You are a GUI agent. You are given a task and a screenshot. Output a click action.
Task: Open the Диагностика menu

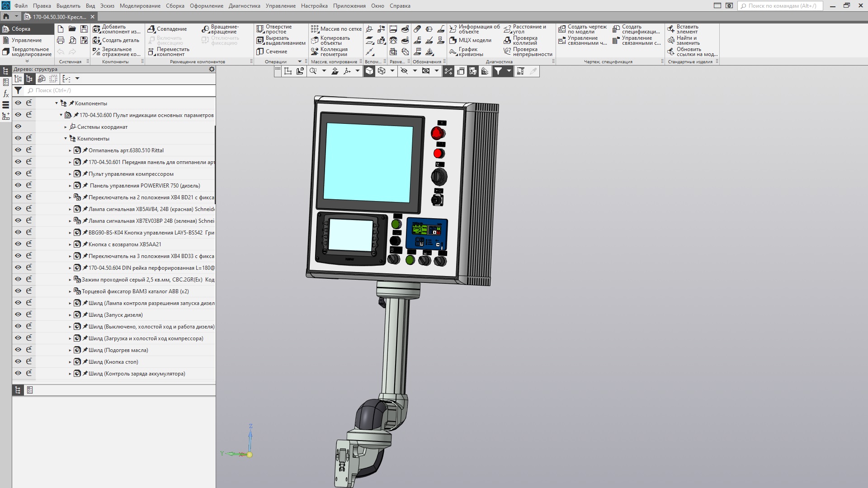[x=244, y=6]
